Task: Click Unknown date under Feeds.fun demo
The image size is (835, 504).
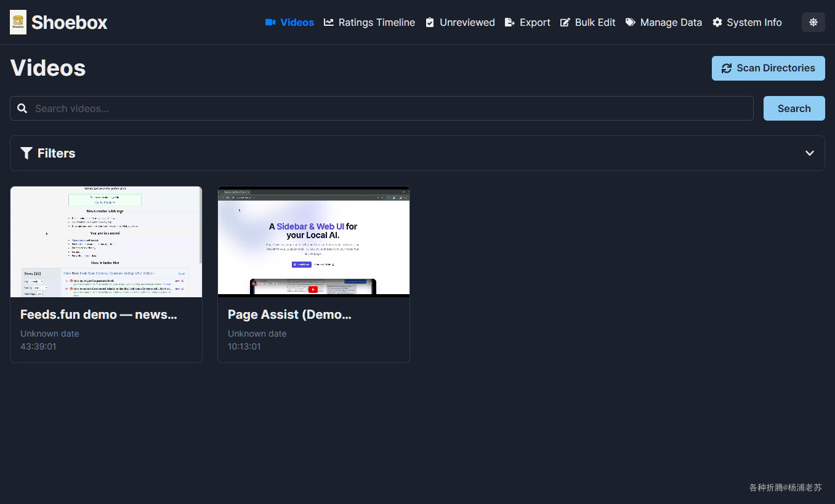Action: [50, 334]
